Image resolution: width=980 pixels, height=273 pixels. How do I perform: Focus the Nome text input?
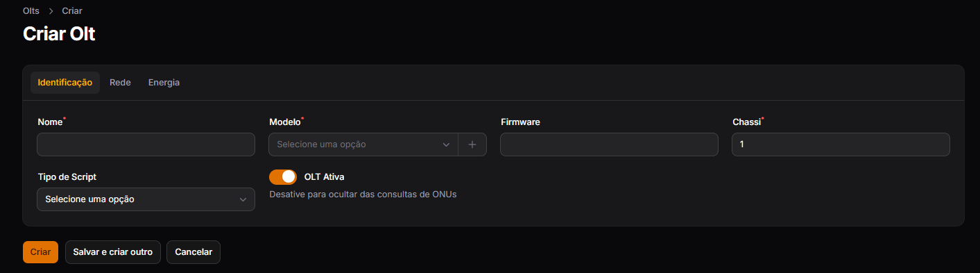[146, 144]
